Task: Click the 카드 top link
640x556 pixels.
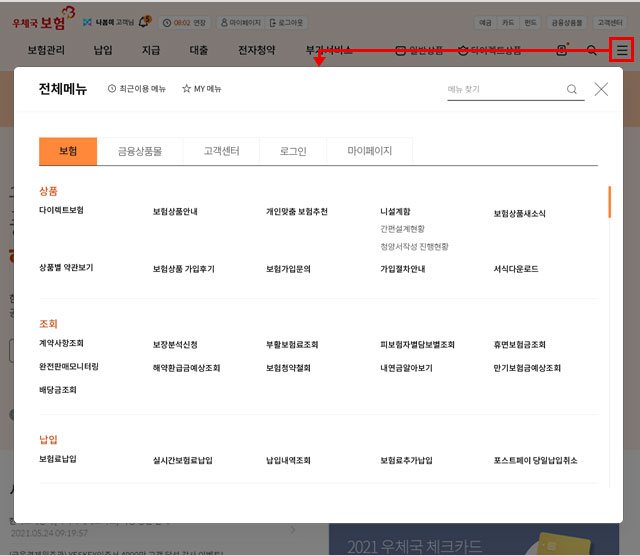Action: 507,22
